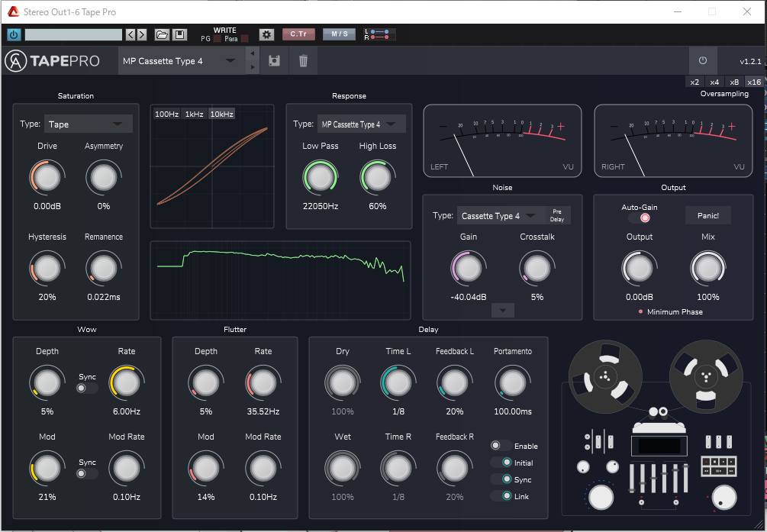
Task: Click the Crosstalk knob
Action: [x=537, y=268]
